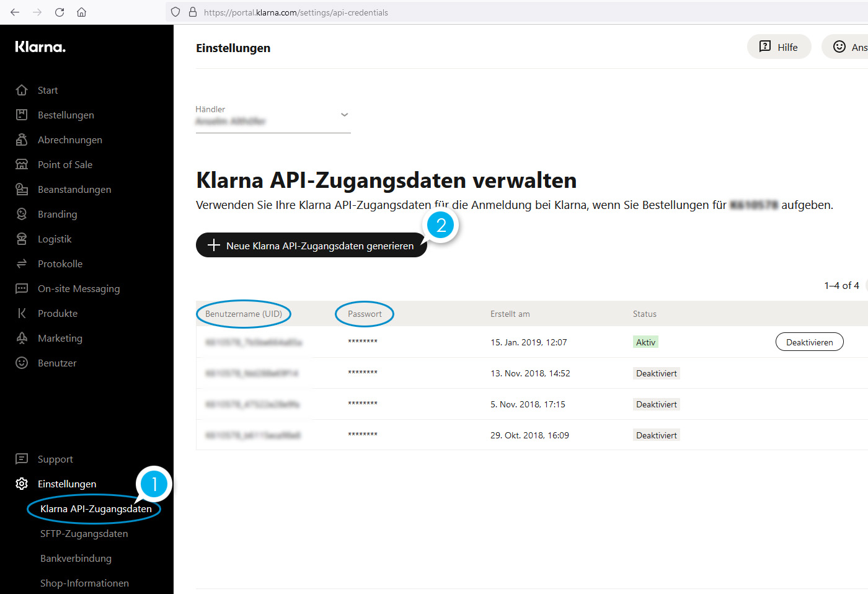
Task: Select the Bestellungen sidebar icon
Action: point(22,115)
